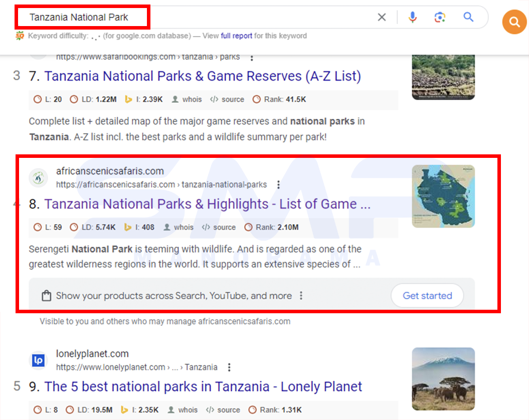Click the Complete list + detailed map snippet

point(197,129)
